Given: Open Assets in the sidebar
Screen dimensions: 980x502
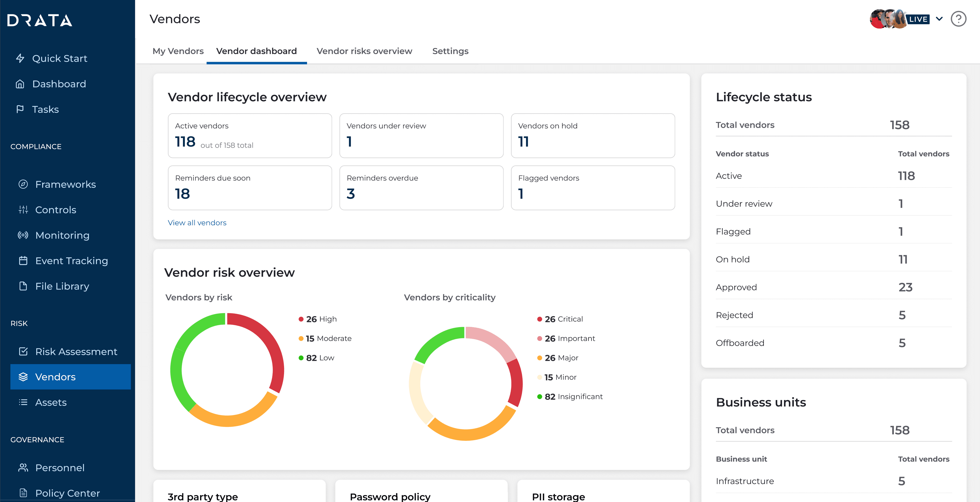Looking at the screenshot, I should (x=51, y=402).
